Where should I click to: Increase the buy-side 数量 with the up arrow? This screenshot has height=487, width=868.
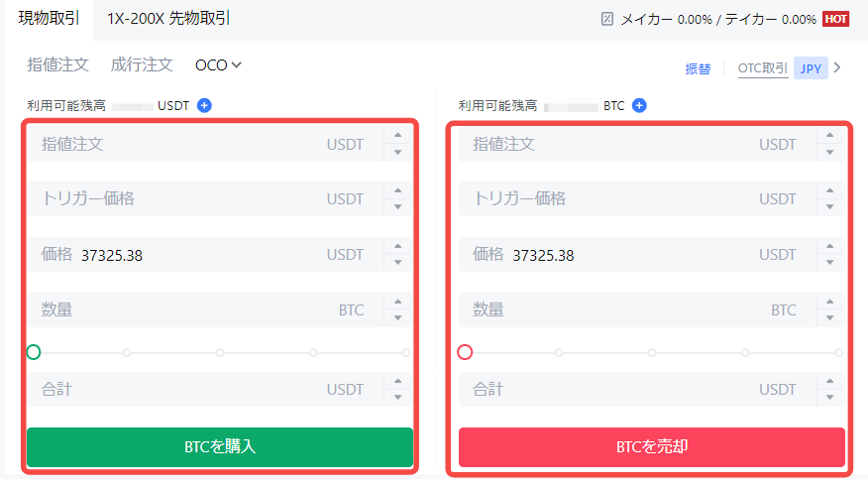tap(397, 302)
